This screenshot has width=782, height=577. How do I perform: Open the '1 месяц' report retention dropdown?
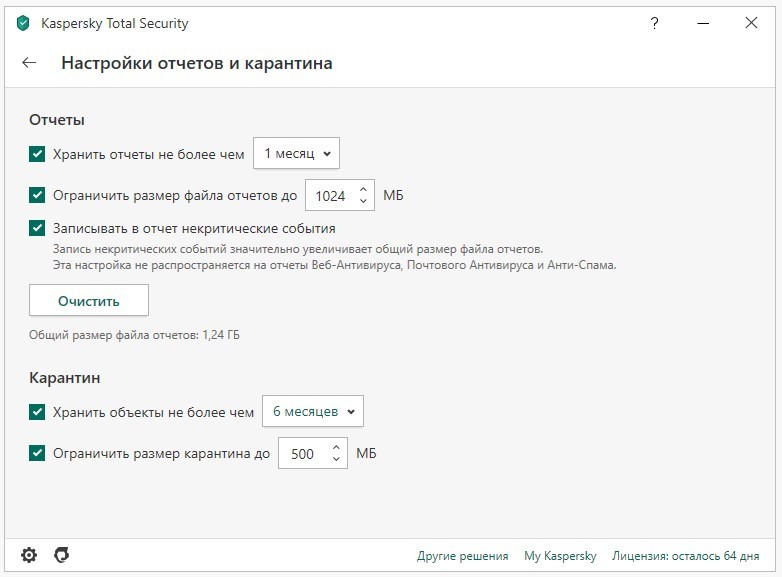[296, 154]
